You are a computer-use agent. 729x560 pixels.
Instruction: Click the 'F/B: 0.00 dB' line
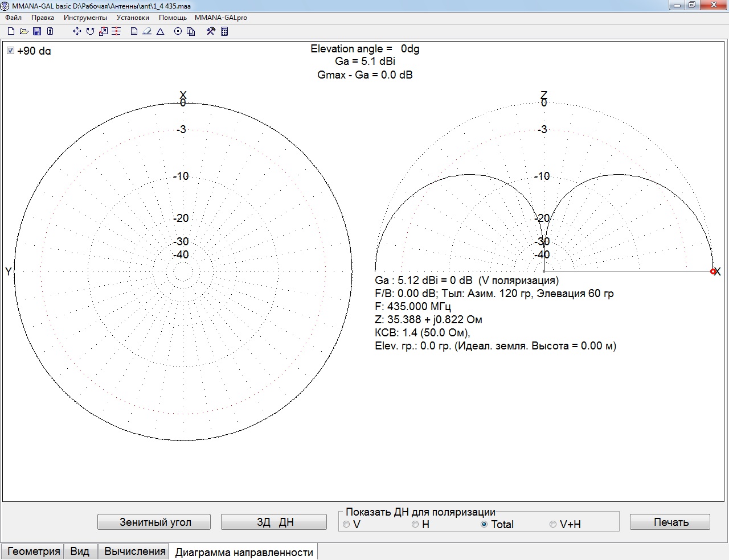[x=494, y=294]
